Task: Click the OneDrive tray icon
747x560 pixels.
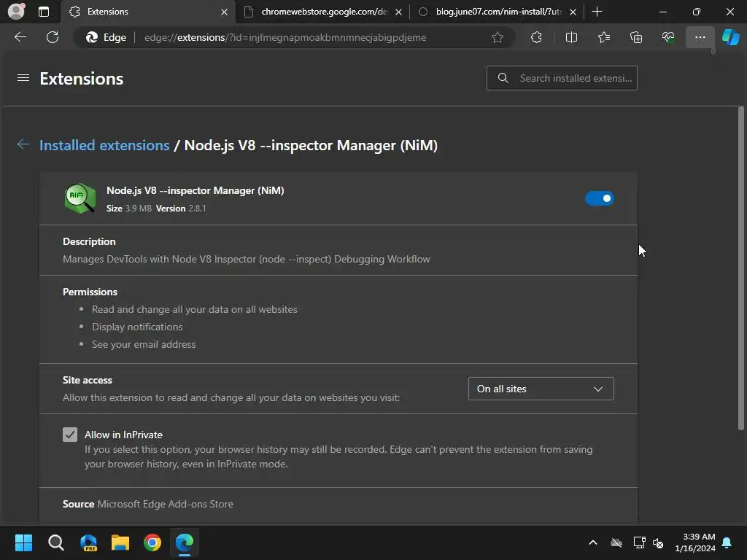Action: [616, 542]
